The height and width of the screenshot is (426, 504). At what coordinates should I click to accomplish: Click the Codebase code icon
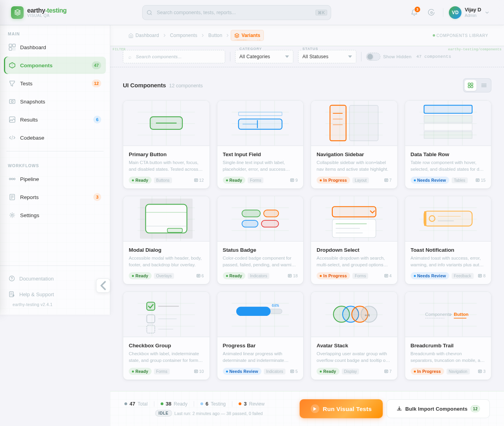point(12,138)
